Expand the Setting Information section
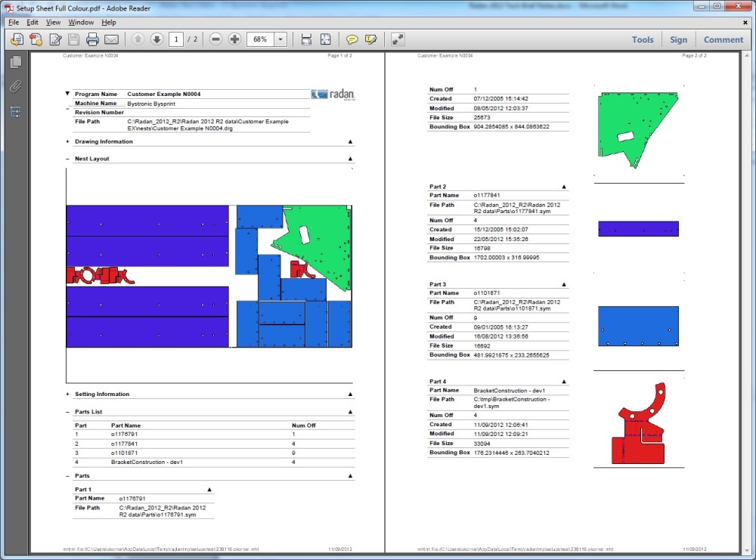Image resolution: width=756 pixels, height=560 pixels. 68,394
